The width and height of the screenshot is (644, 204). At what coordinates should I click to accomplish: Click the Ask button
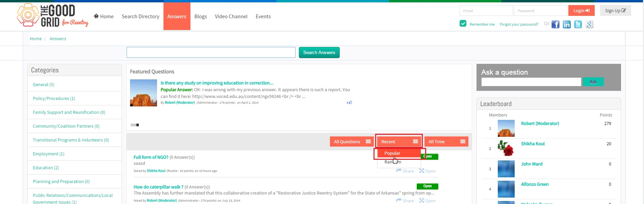(593, 82)
